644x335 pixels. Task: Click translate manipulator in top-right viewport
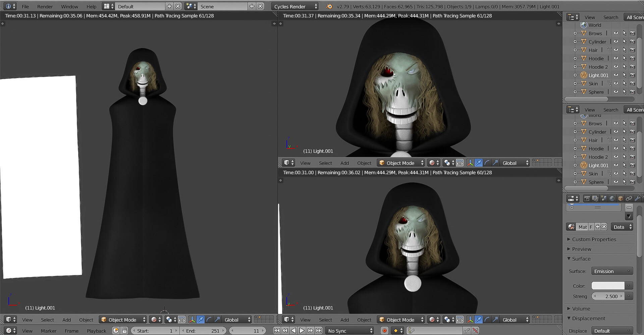[x=479, y=163]
